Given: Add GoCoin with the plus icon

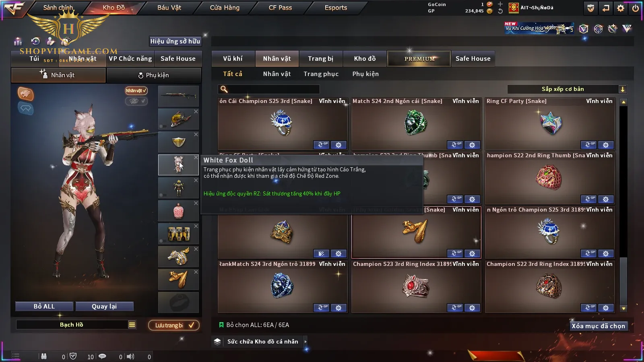Looking at the screenshot, I should (x=500, y=4).
